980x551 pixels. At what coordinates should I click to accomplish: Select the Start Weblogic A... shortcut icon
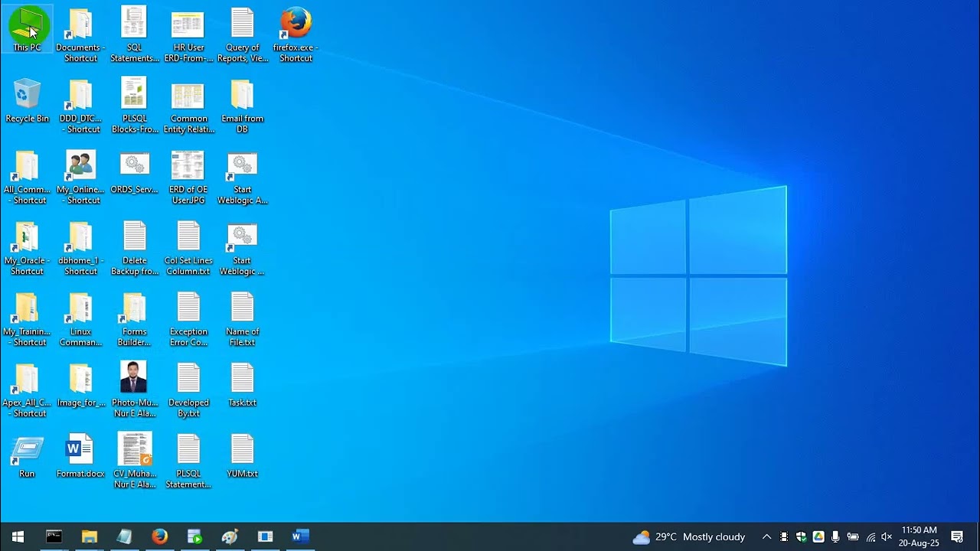point(243,178)
